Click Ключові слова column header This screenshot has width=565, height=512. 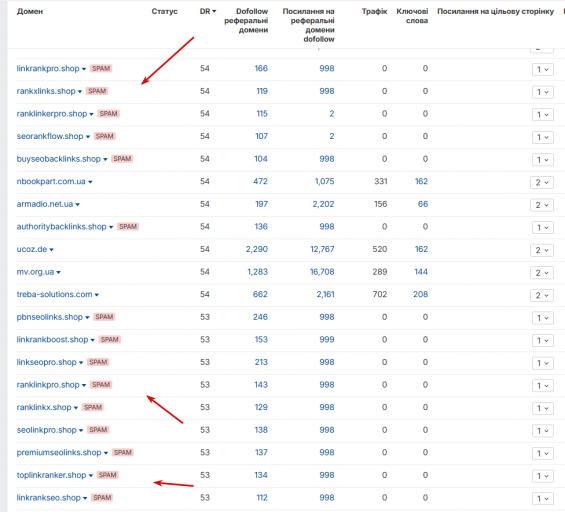pos(412,16)
